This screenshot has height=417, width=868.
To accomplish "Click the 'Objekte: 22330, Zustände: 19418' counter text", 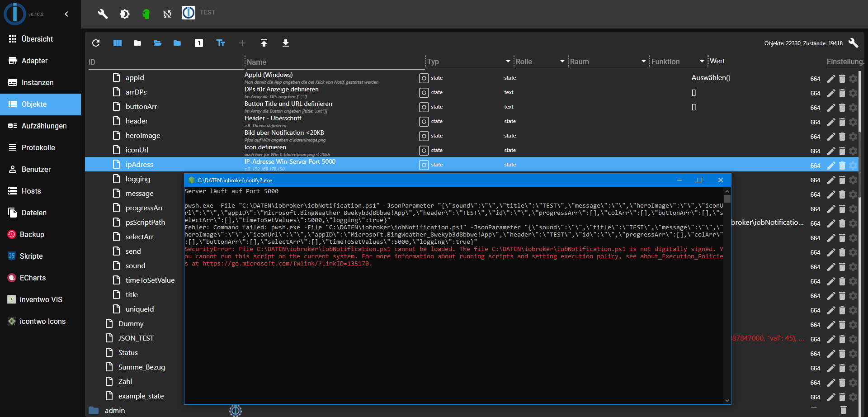I will 803,43.
